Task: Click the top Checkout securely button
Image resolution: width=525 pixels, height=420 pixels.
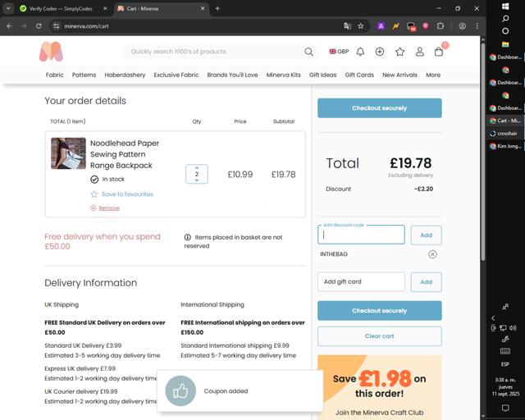Action: 379,107
